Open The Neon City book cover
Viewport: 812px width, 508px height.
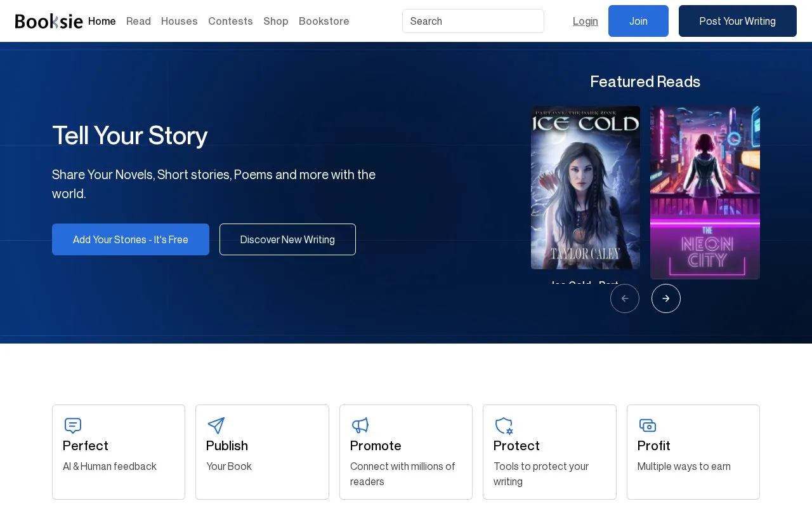705,192
